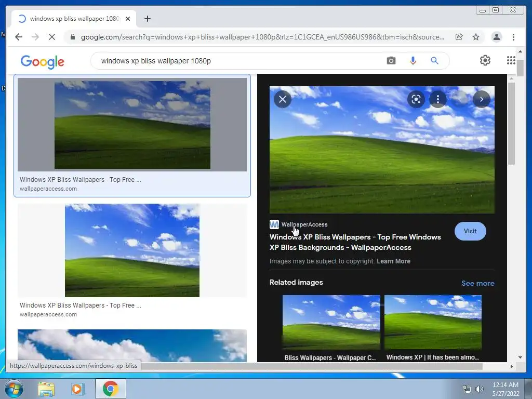Image resolution: width=532 pixels, height=399 pixels.
Task: Click first result caption Windows XP Bliss Wallpapers
Action: [x=81, y=179]
